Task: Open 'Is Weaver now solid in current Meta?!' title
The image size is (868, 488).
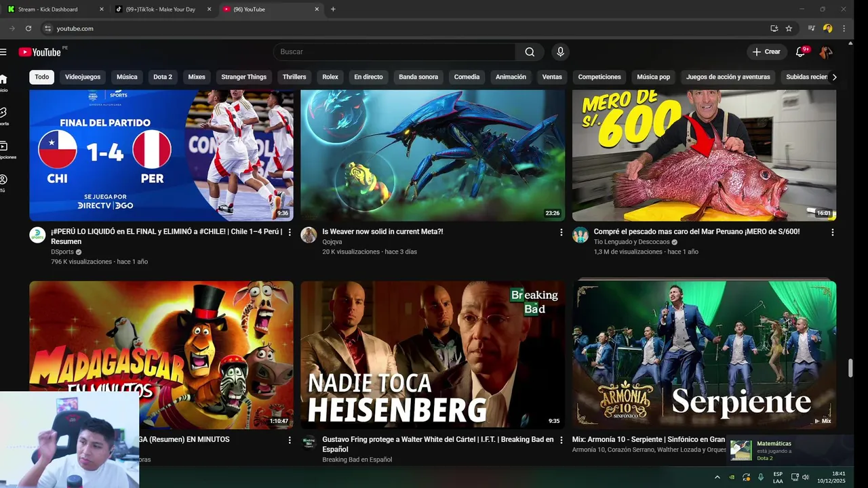Action: pyautogui.click(x=382, y=232)
